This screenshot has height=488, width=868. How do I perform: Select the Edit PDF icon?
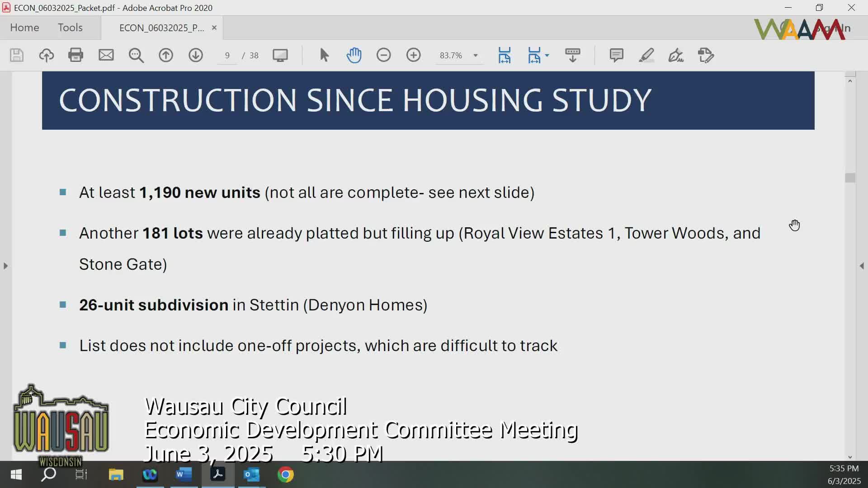coord(706,55)
